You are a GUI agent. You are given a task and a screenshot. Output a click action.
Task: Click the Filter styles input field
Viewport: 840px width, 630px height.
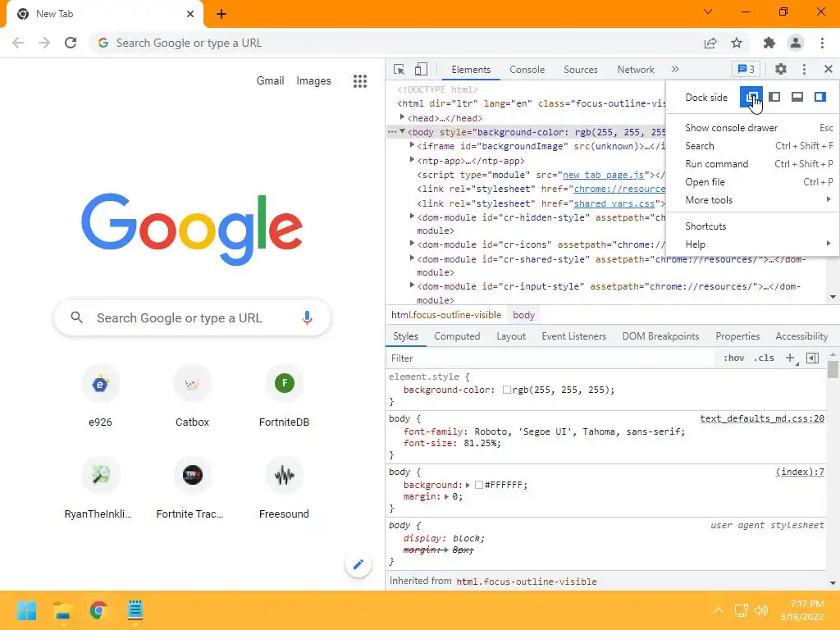coord(552,358)
